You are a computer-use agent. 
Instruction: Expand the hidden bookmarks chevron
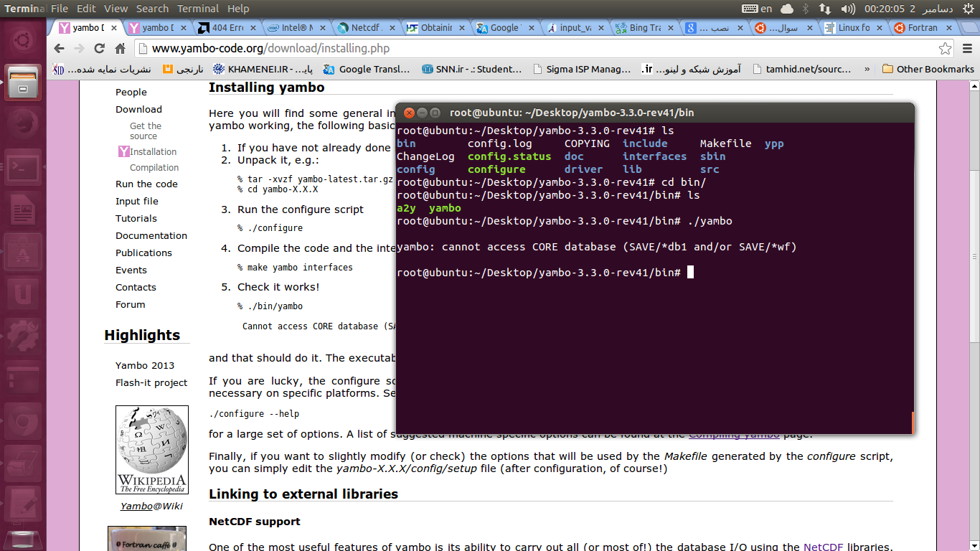point(867,70)
